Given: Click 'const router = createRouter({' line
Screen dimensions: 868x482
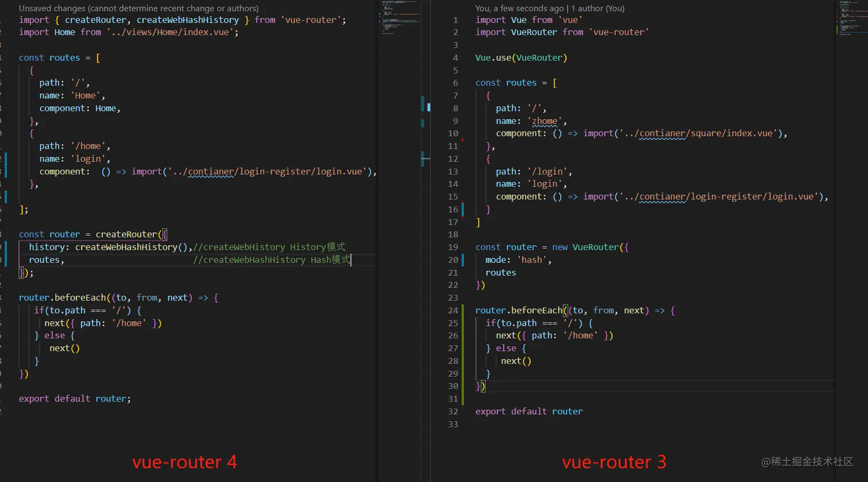Looking at the screenshot, I should [x=93, y=234].
